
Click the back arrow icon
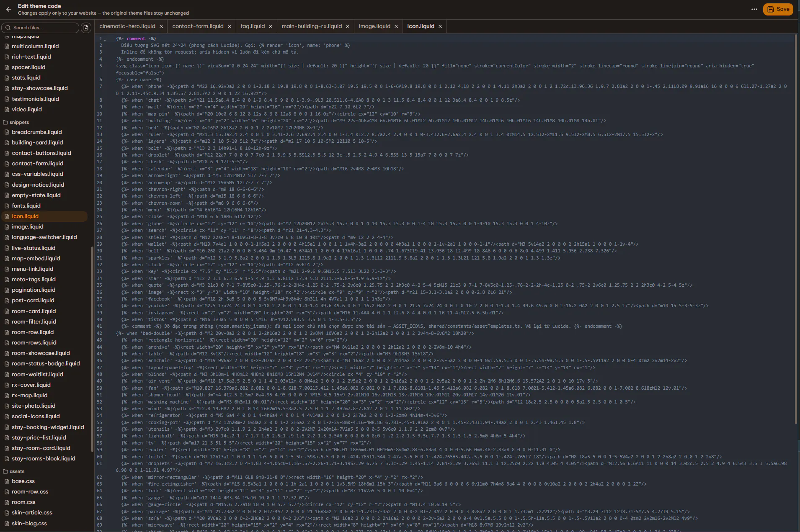[x=8, y=9]
